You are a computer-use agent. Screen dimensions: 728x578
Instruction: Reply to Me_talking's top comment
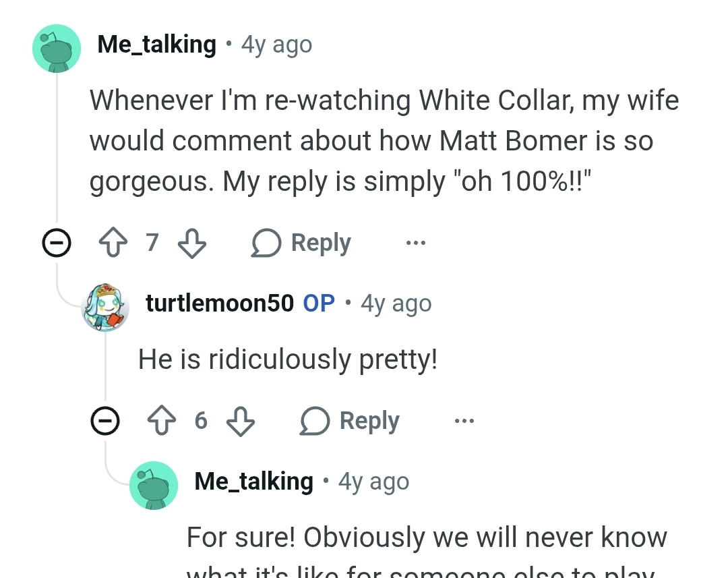[x=301, y=243]
